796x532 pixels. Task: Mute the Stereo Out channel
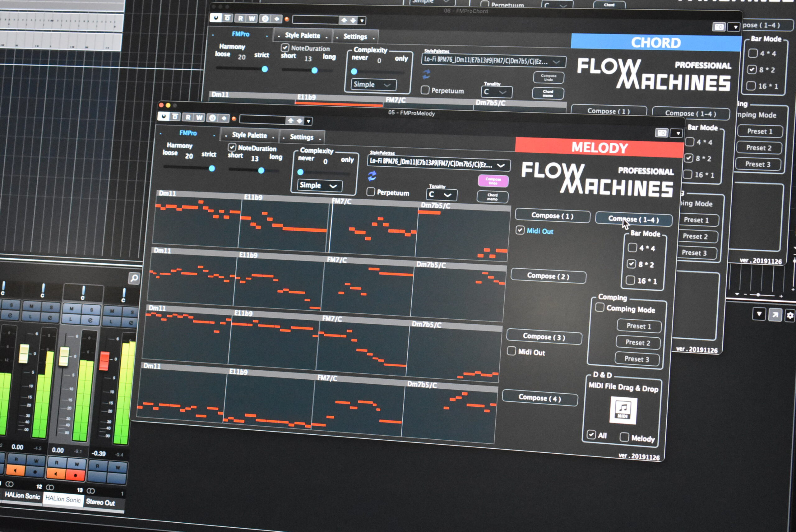(x=112, y=311)
